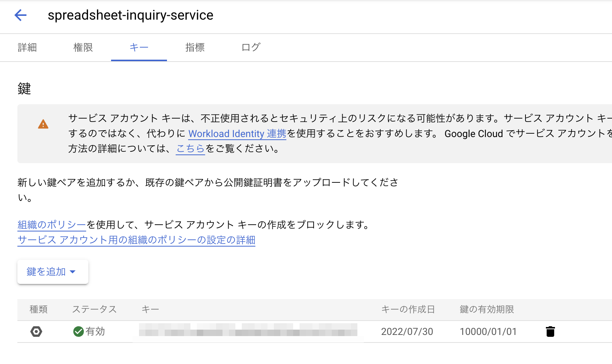Click the ステータス column header
612x364 pixels.
pyautogui.click(x=94, y=310)
